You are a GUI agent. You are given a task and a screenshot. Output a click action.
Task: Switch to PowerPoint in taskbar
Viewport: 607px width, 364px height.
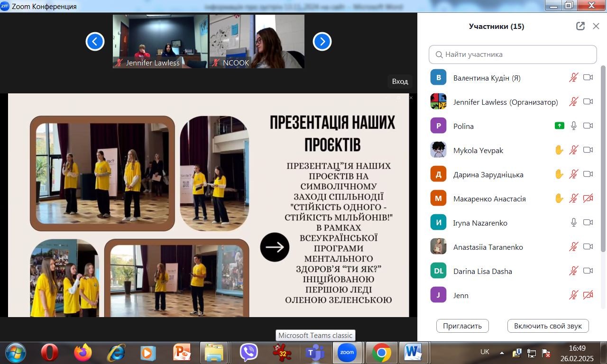pos(182,353)
